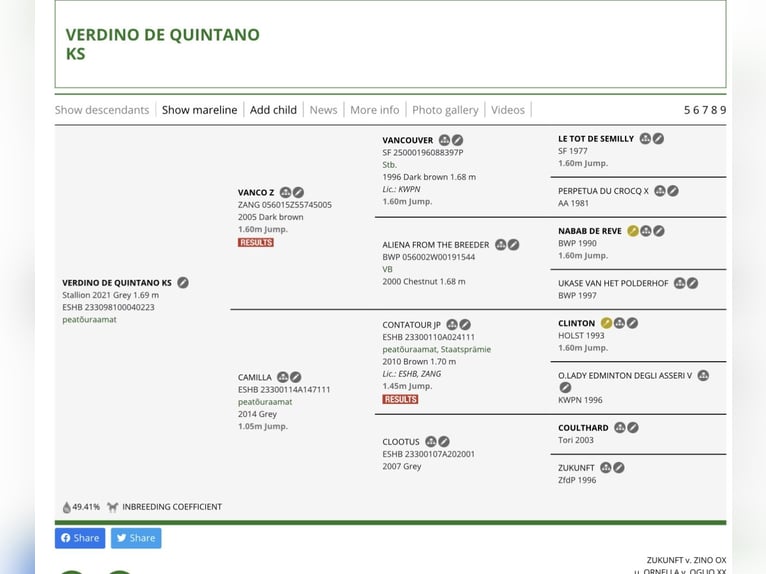Select Add child menu item
The height and width of the screenshot is (574, 766).
pyautogui.click(x=273, y=110)
